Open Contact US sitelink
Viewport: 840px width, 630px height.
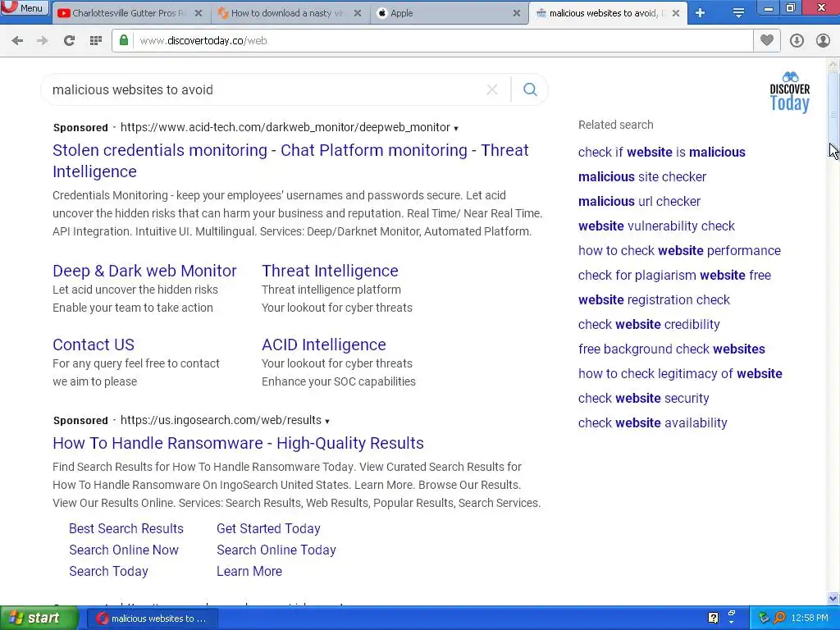point(94,345)
